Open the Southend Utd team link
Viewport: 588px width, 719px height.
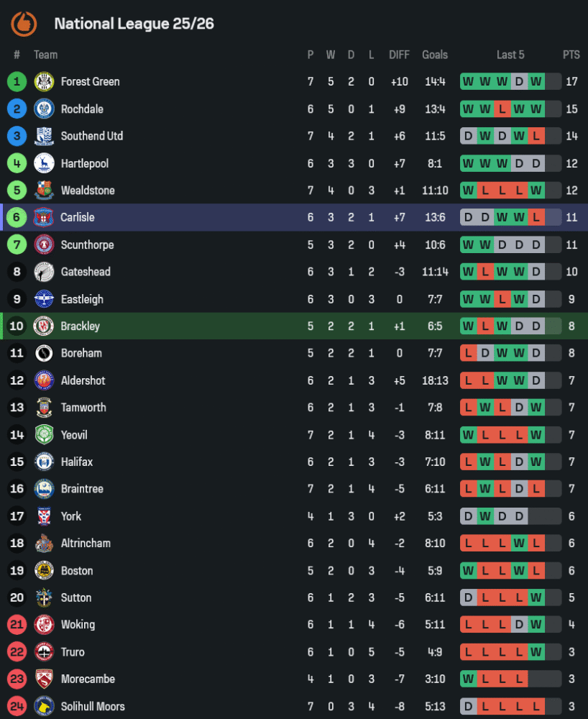[x=91, y=136]
